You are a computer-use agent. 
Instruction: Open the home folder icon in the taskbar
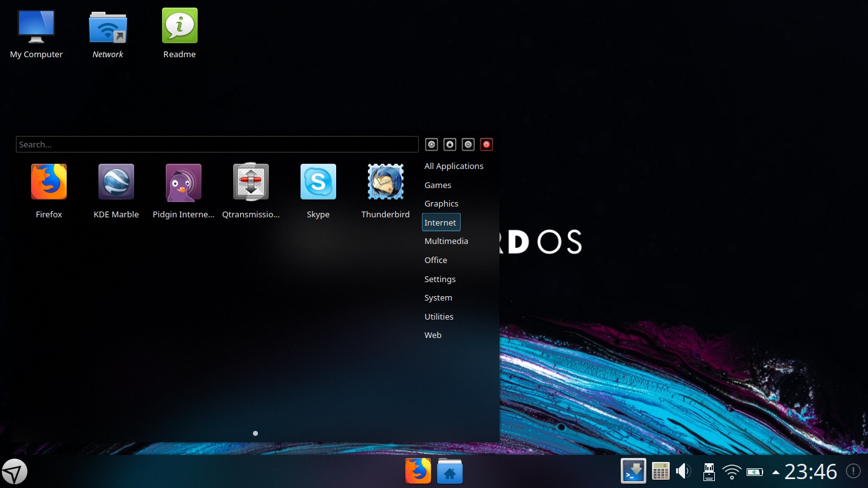[450, 471]
